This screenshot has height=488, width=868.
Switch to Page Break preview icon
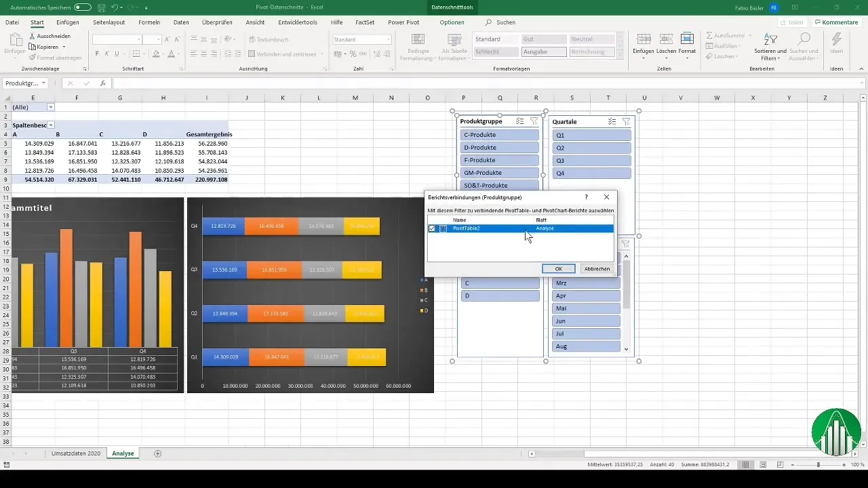pyautogui.click(x=781, y=465)
